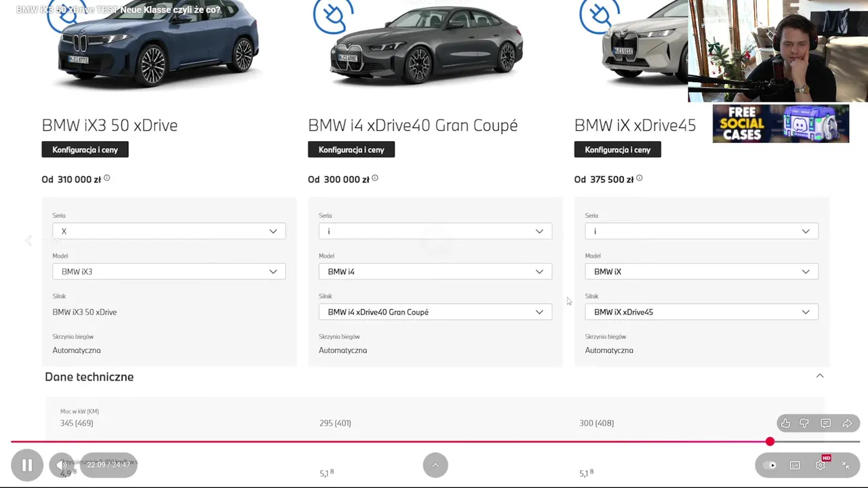Click info icon next to 375 500 zł
Image resolution: width=868 pixels, height=488 pixels.
coord(639,178)
